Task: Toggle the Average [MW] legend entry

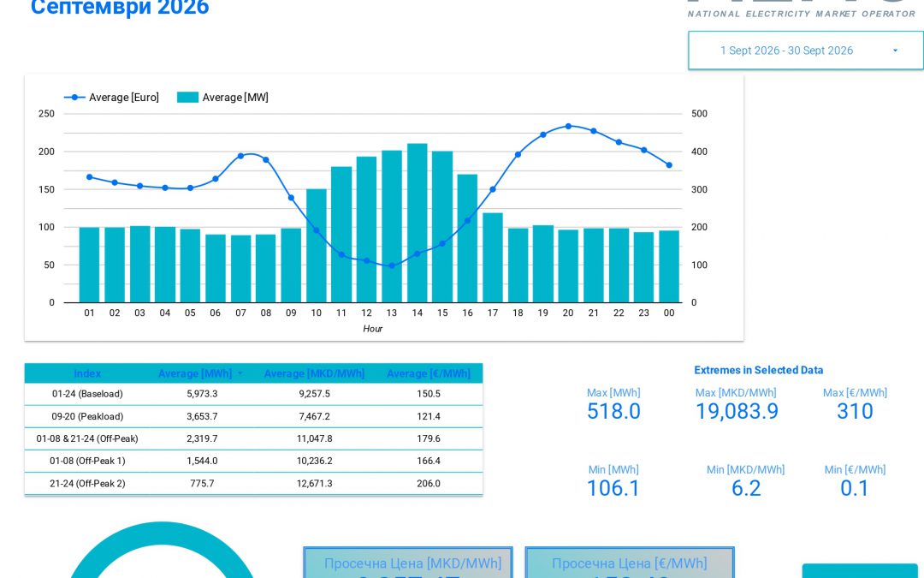Action: point(222,98)
